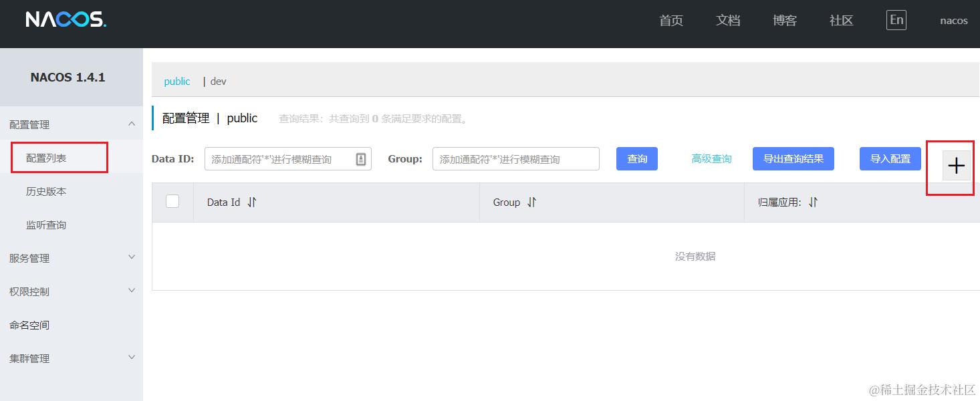Sort by Data Id column arrows
The height and width of the screenshot is (401, 980).
click(x=252, y=202)
